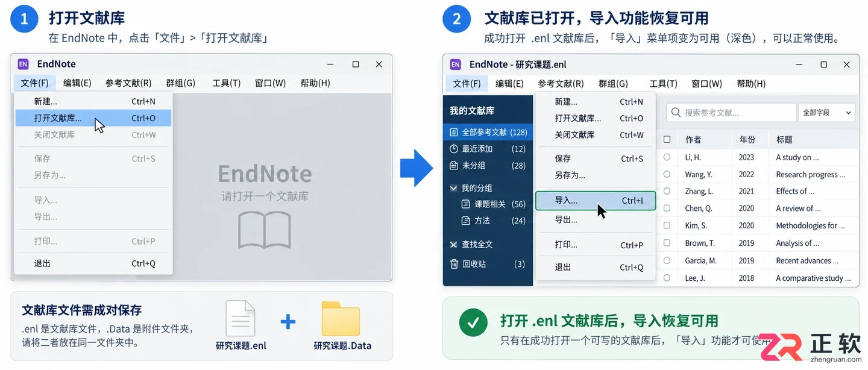Viewport: 868px width, 370px height.
Task: Open 工具(T) menu in the 研究课题.enl window
Action: 663,84
